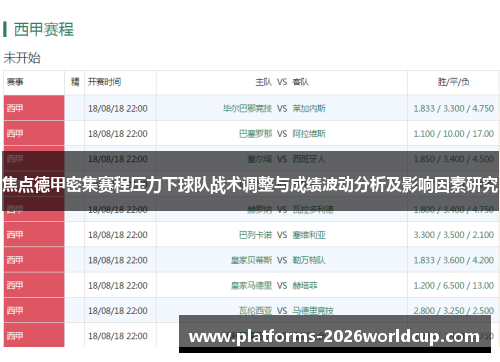Select win odds 1.100 for 巴塞罗那
The image size is (500, 362).
click(424, 134)
